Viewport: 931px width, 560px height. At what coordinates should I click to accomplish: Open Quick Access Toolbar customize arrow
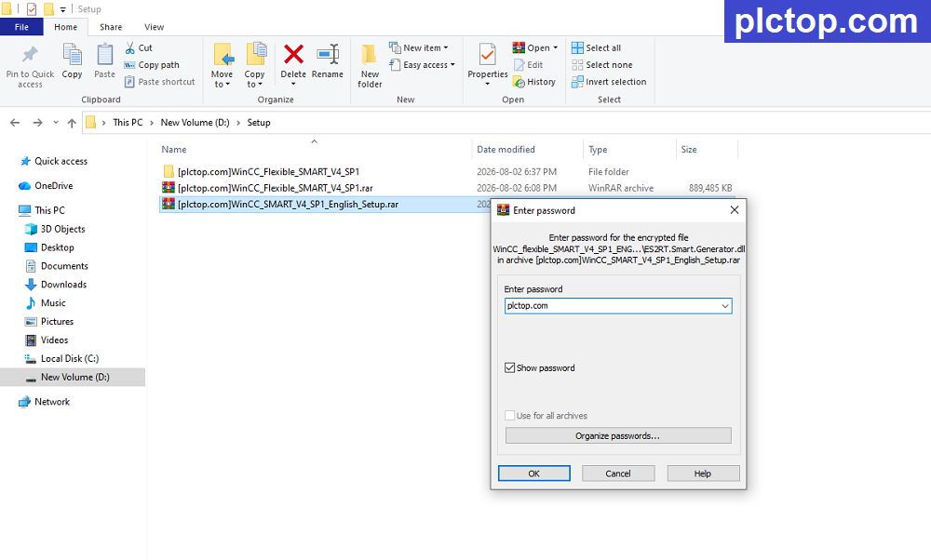click(62, 9)
